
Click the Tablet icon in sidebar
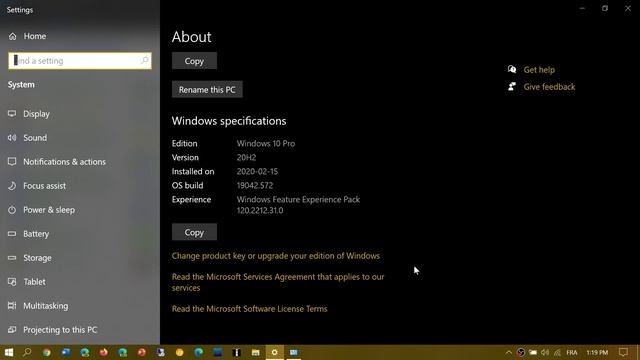pos(12,282)
